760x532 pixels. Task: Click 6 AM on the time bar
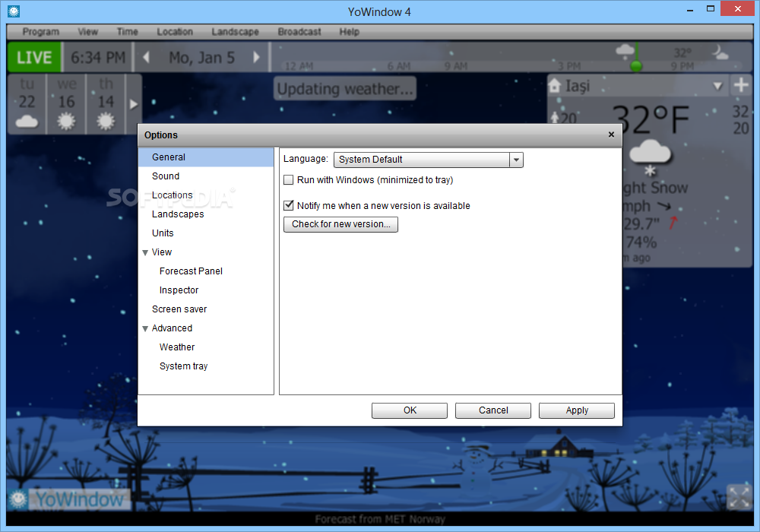click(398, 66)
